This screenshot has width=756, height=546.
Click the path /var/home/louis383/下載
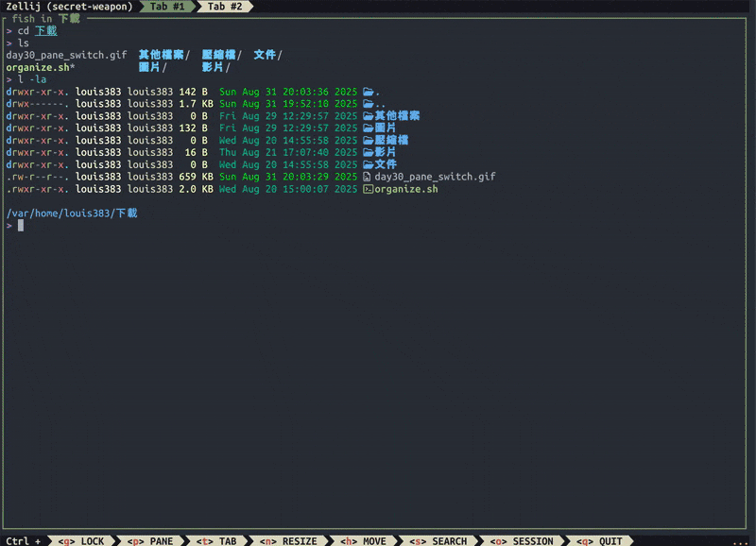(72, 213)
